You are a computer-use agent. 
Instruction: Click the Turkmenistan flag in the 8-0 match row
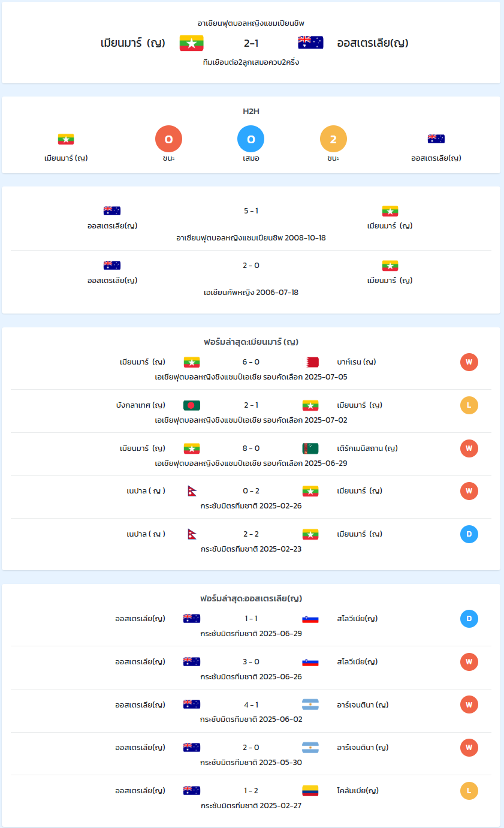click(310, 448)
